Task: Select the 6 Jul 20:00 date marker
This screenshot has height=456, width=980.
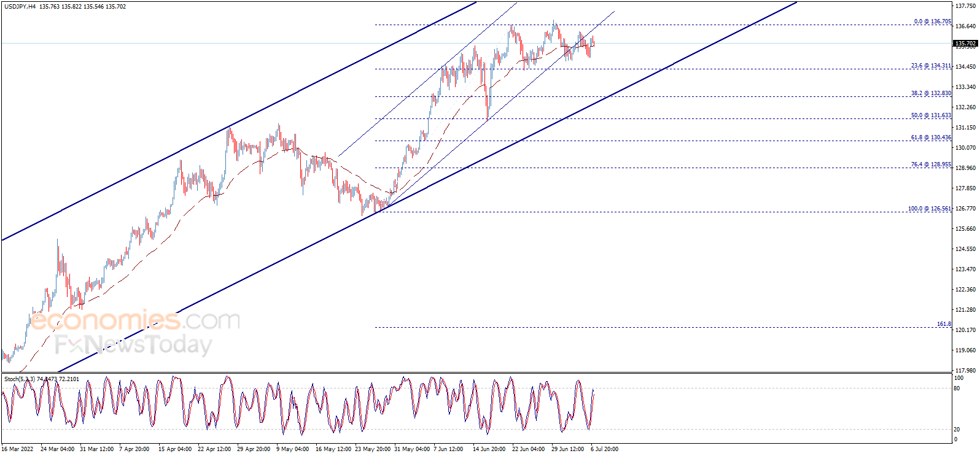Action: point(604,449)
